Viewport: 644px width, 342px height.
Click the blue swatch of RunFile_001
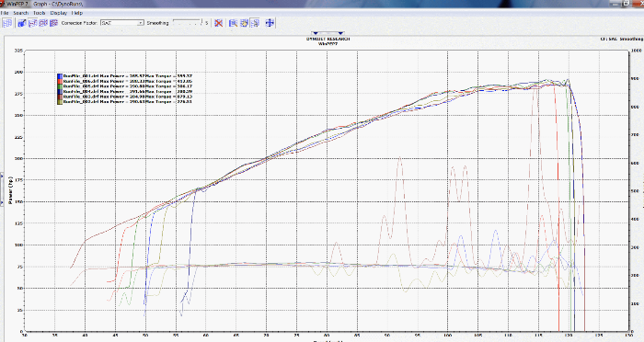click(60, 76)
